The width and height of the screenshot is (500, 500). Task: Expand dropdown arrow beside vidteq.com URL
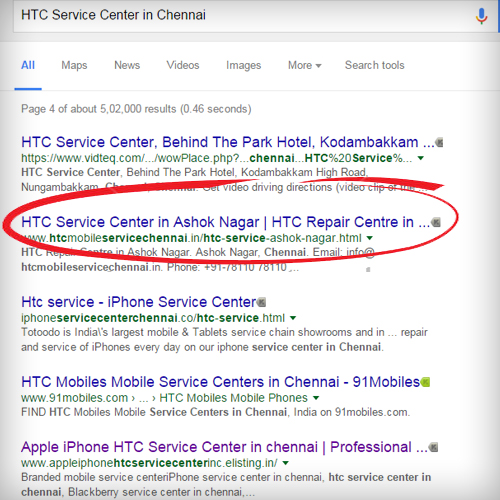(x=421, y=158)
